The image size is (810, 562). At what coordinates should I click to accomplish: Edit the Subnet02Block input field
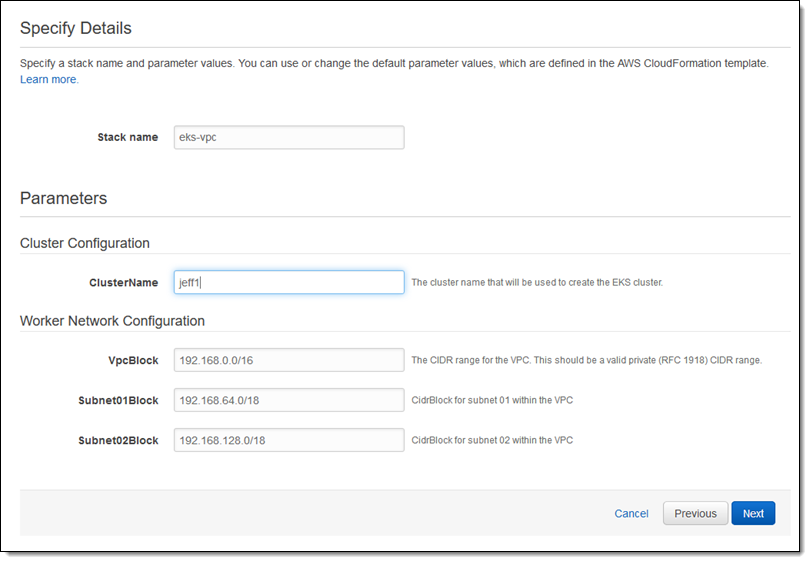(x=289, y=440)
